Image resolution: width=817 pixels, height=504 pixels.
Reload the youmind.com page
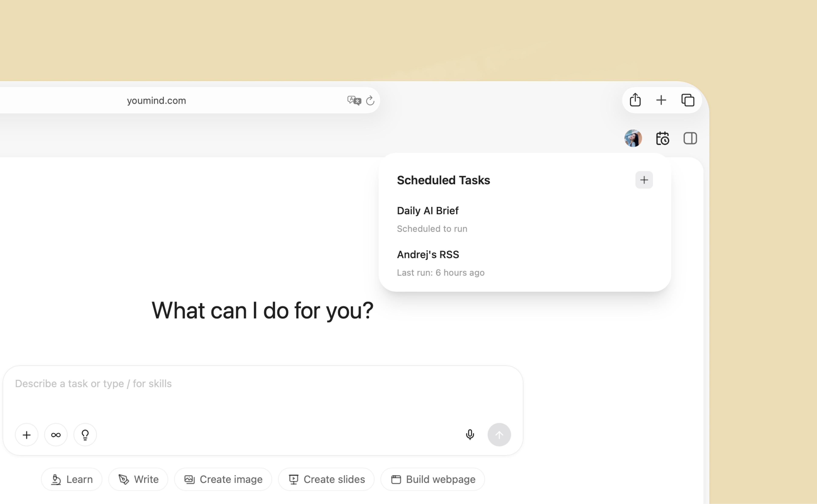pos(370,101)
